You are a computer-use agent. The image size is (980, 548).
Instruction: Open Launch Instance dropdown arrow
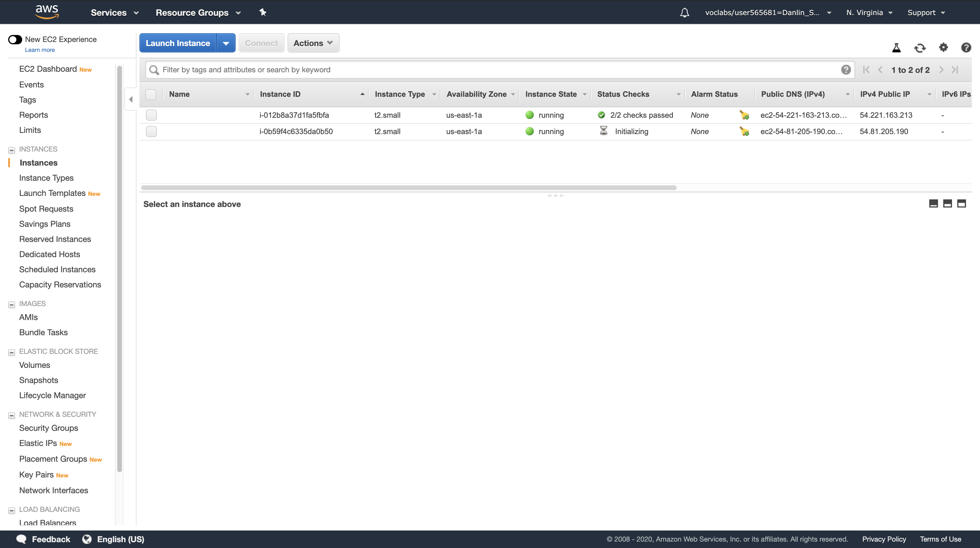226,43
